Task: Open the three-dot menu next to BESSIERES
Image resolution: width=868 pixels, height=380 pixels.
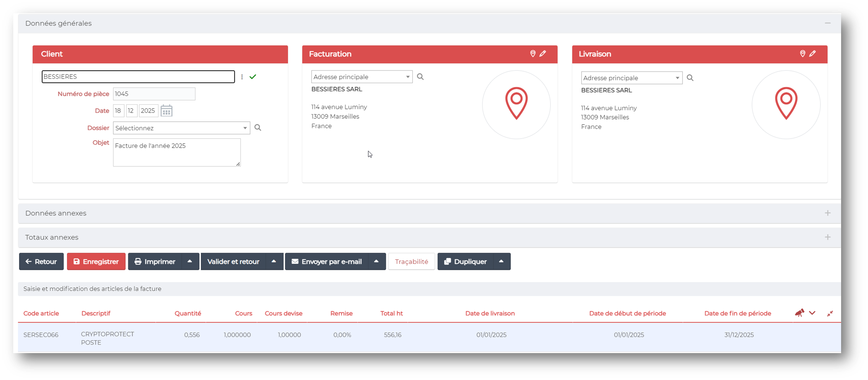Action: pyautogui.click(x=242, y=77)
